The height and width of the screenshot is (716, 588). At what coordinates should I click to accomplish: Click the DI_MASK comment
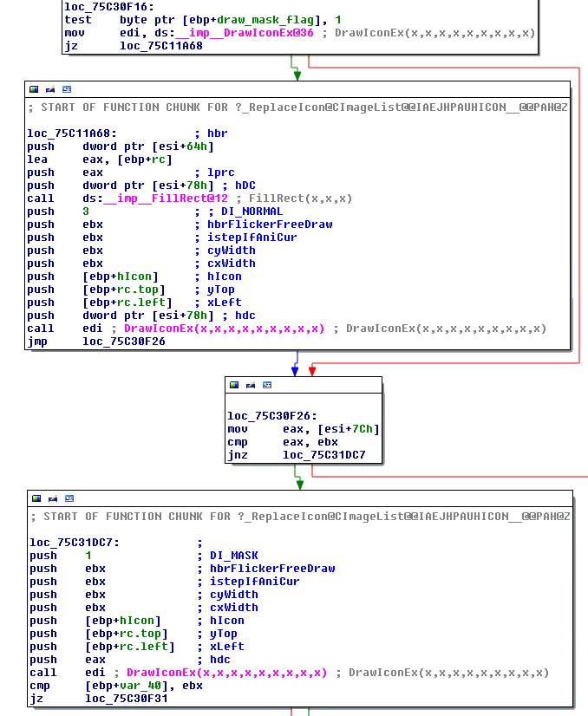234,556
